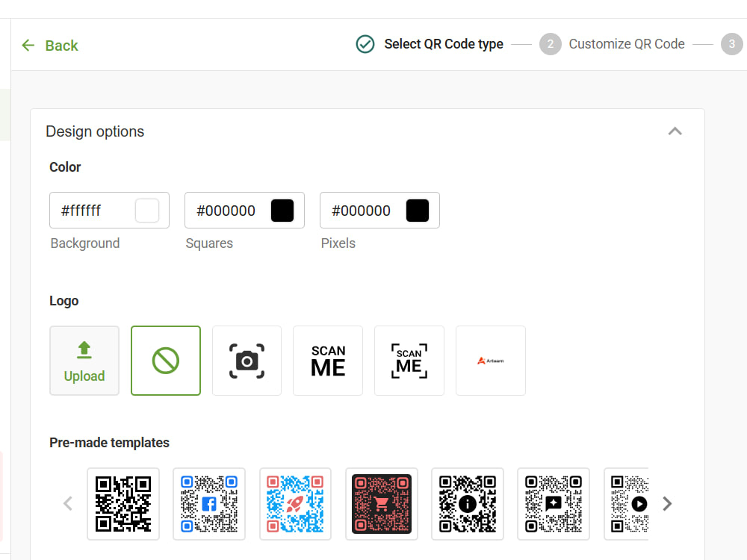Screen dimensions: 747x560
Task: Open step 2 number circle
Action: click(551, 44)
